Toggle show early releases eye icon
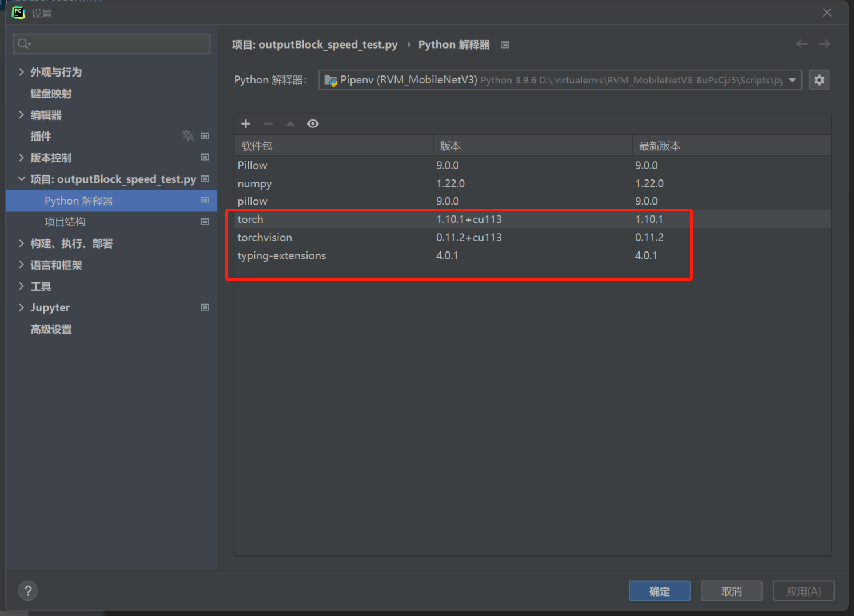Viewport: 854px width, 616px height. (313, 123)
